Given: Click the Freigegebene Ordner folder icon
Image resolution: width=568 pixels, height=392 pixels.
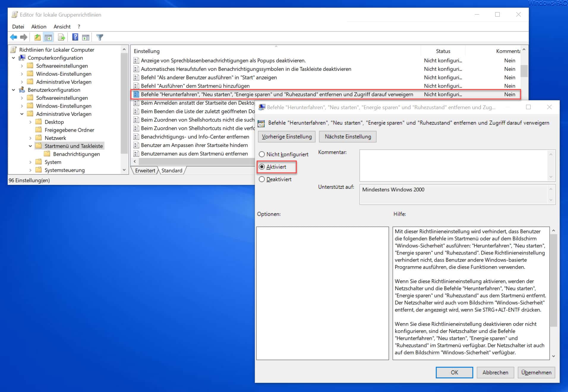Looking at the screenshot, I should click(x=39, y=130).
